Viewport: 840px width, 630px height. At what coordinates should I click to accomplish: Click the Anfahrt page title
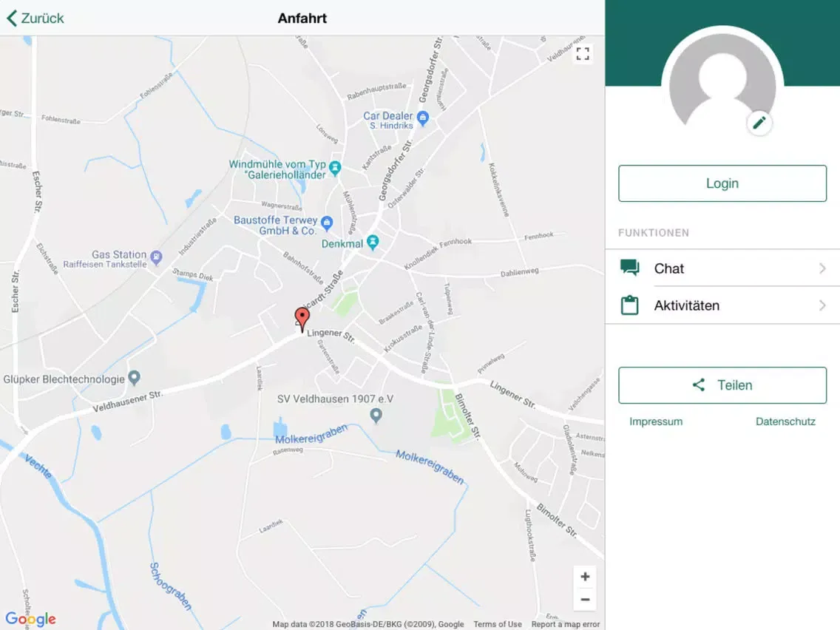coord(302,18)
